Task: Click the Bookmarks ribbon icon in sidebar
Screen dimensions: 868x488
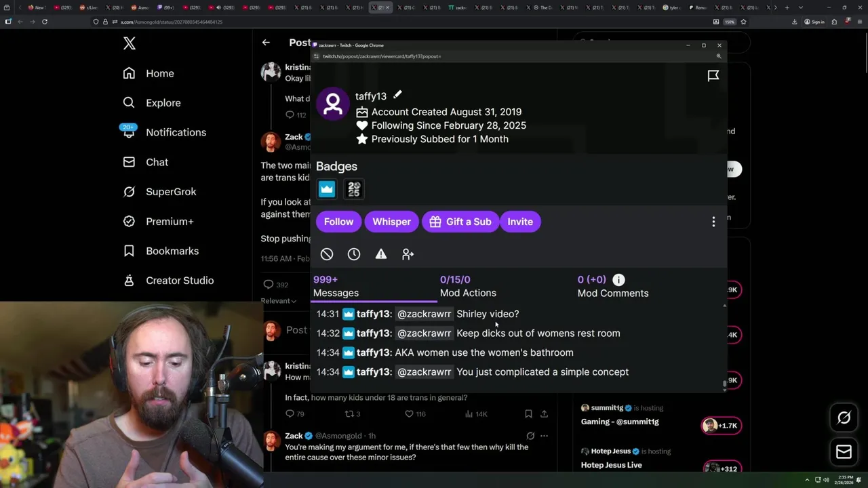Action: tap(129, 251)
